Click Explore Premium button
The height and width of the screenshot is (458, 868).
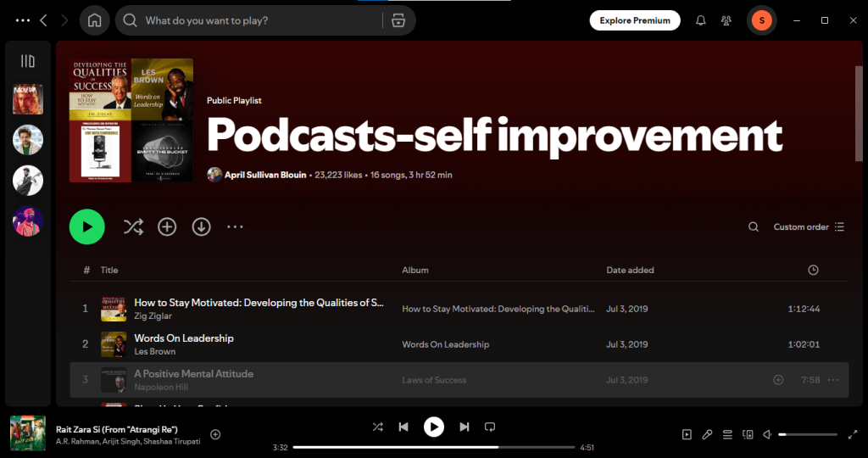(635, 20)
